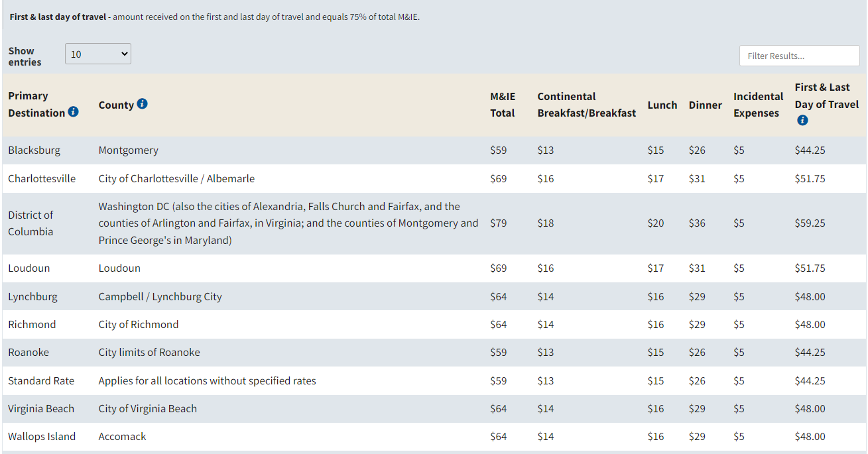868x454 pixels.
Task: Click info icon beside Primary Destination header
Action: [x=73, y=112]
